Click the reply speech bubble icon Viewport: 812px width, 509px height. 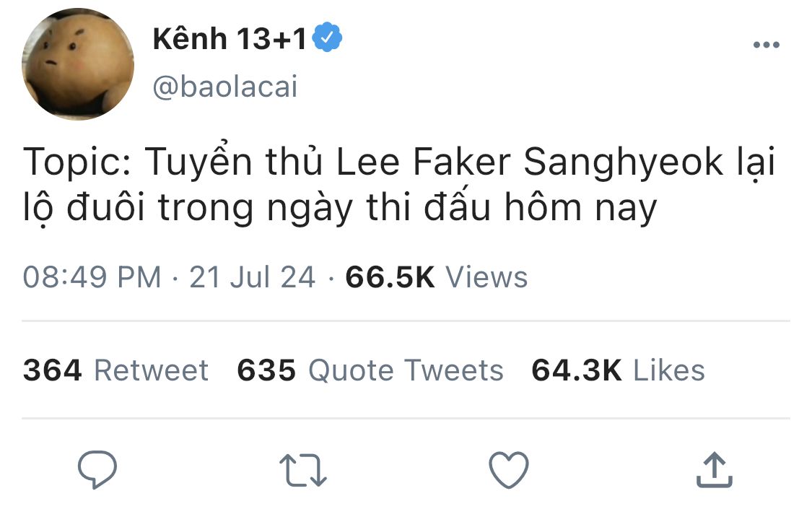[97, 469]
